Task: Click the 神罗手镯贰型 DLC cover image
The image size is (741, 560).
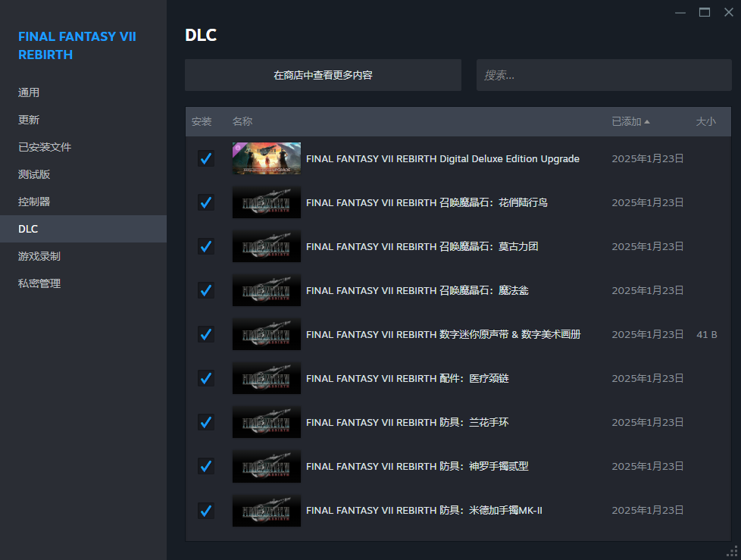Action: (x=266, y=466)
